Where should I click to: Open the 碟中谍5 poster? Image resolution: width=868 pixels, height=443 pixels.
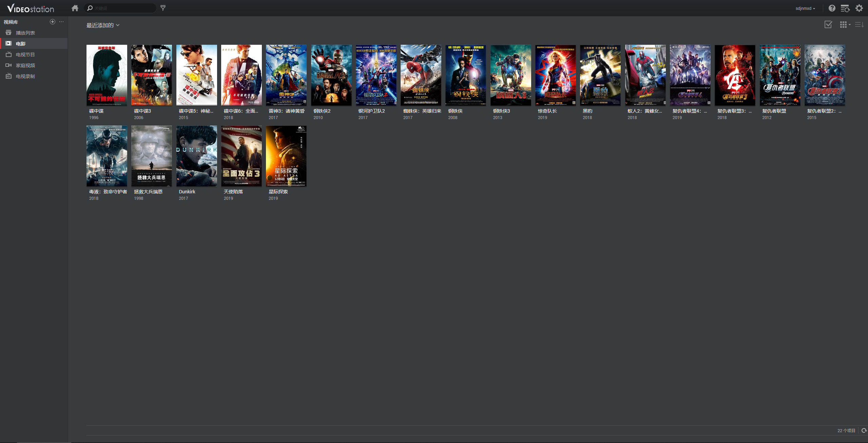pos(197,75)
